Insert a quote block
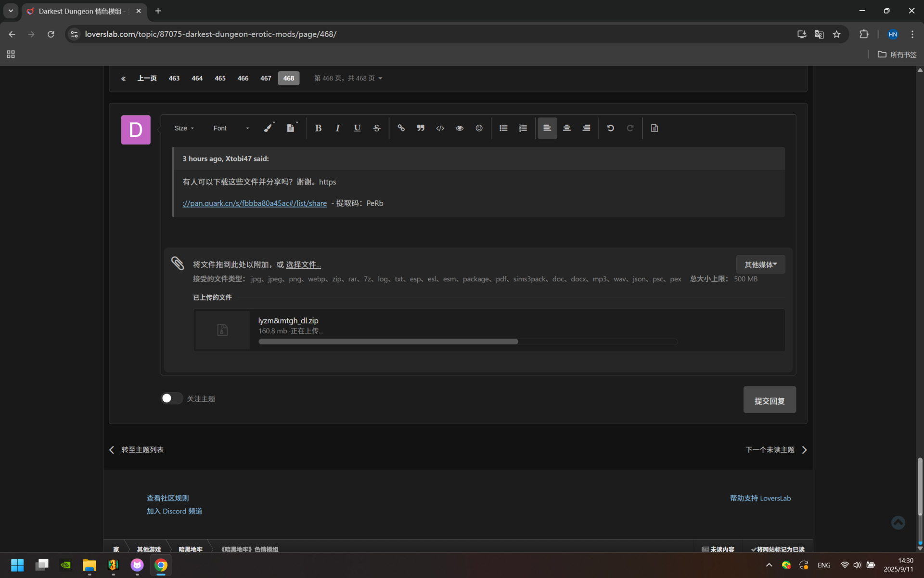This screenshot has width=924, height=578. pyautogui.click(x=421, y=128)
